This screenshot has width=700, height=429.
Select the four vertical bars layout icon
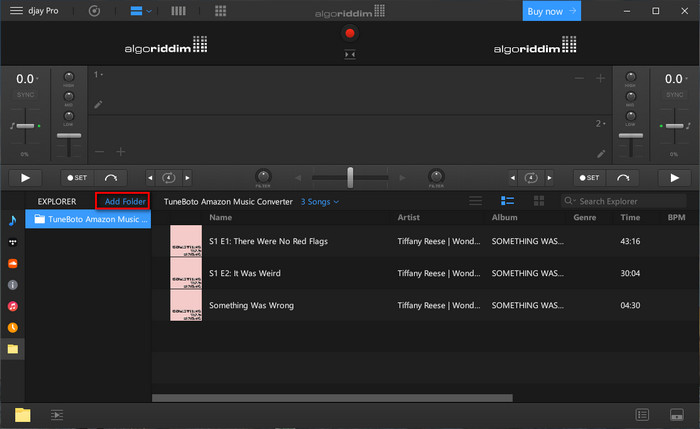(178, 11)
